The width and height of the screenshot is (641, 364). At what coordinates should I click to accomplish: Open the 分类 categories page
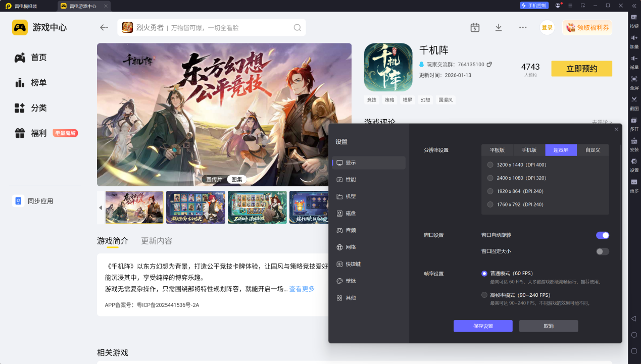[31, 108]
